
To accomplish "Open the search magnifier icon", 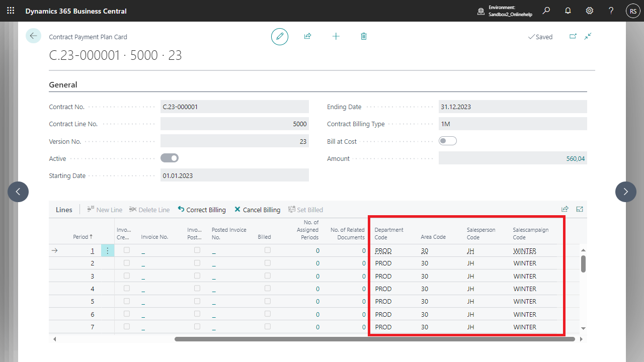I will click(546, 11).
